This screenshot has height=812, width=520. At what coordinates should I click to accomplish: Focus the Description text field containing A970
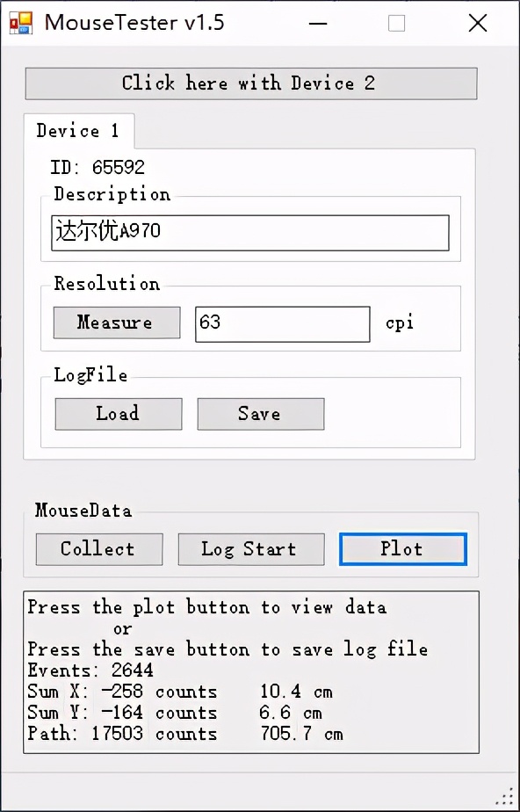click(x=250, y=233)
